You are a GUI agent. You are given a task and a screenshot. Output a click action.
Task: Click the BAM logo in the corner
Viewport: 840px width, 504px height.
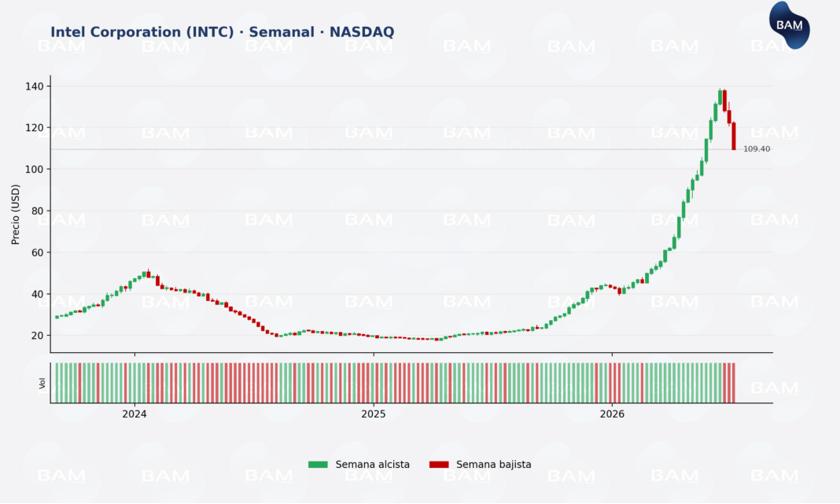point(789,25)
